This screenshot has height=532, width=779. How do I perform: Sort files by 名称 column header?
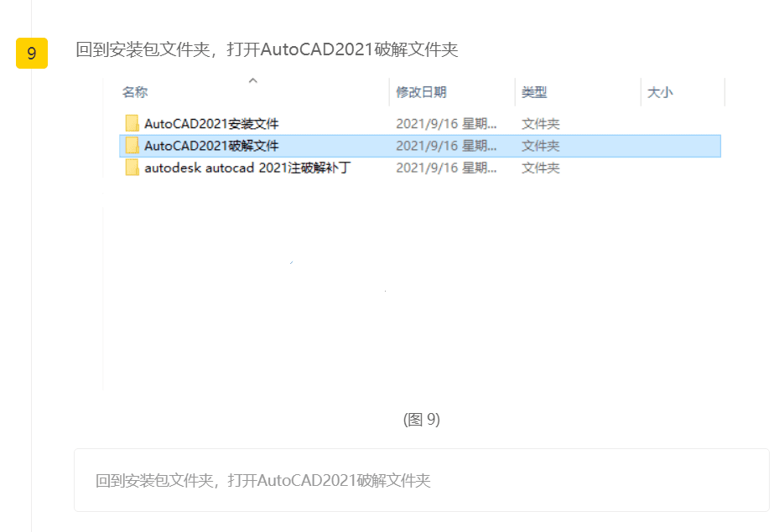click(135, 92)
